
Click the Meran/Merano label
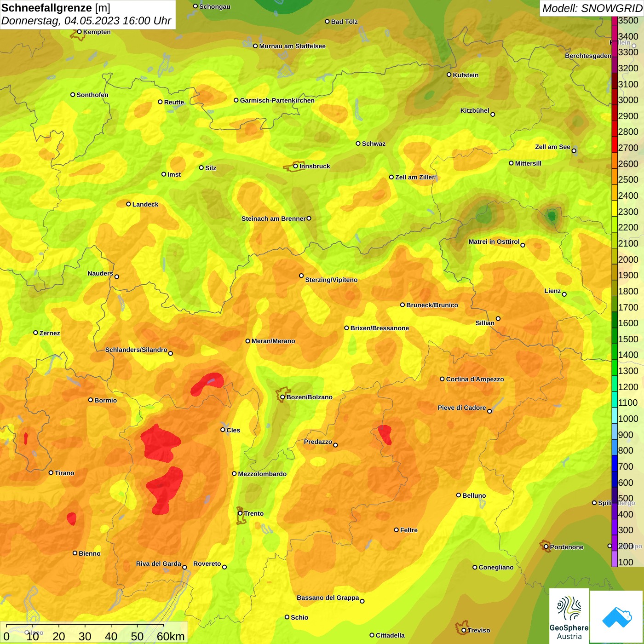273,341
